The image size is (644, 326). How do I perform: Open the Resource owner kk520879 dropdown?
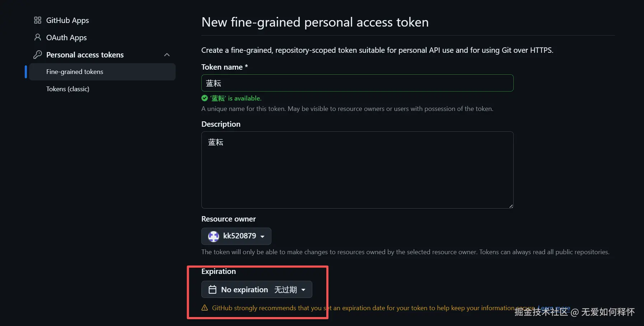[x=236, y=236]
